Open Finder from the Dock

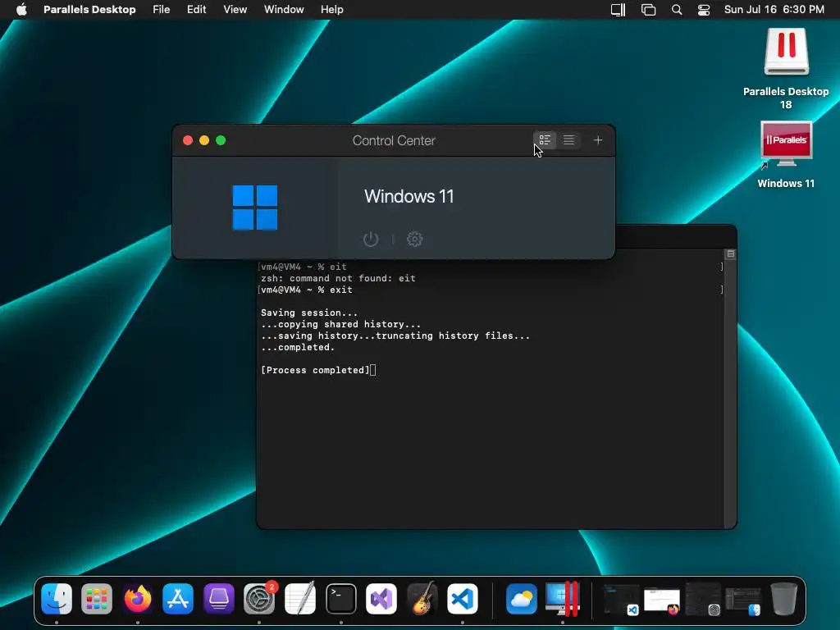tap(57, 598)
